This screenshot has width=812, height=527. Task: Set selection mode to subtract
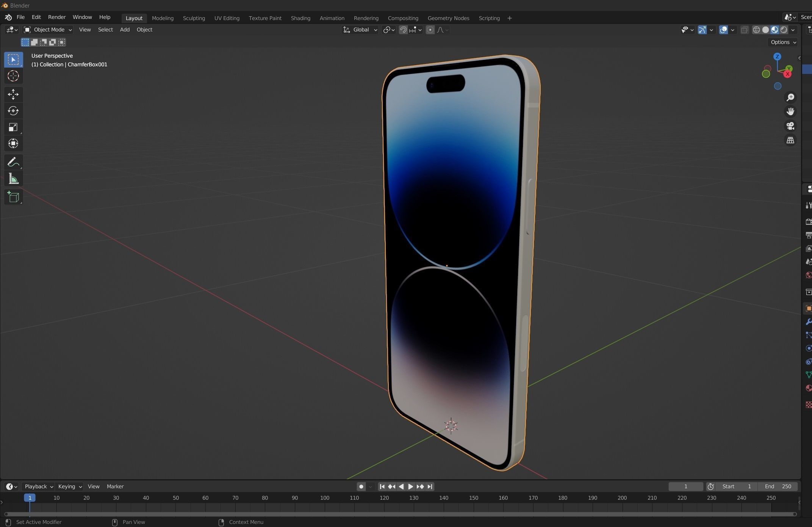(43, 42)
